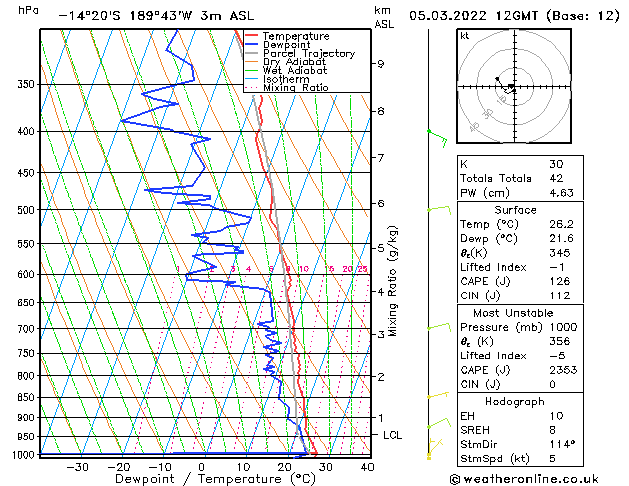This screenshot has height=486, width=629.
Task: Click the 'kt' label in the hodograph
Action: click(464, 36)
